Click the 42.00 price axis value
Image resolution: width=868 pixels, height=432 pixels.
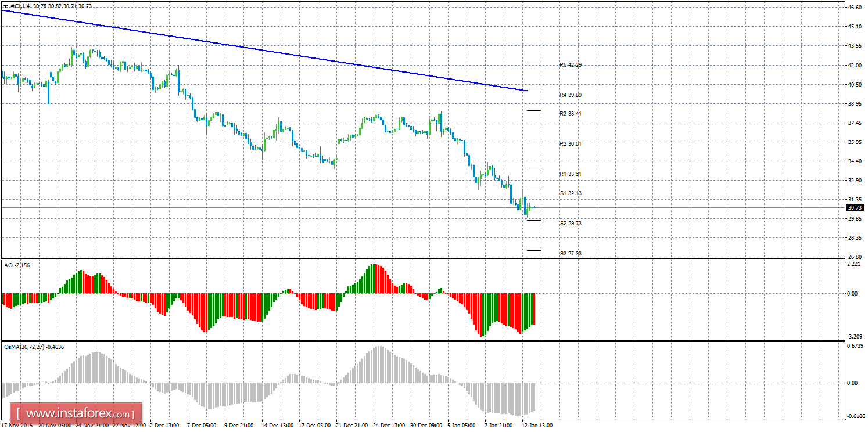(855, 65)
